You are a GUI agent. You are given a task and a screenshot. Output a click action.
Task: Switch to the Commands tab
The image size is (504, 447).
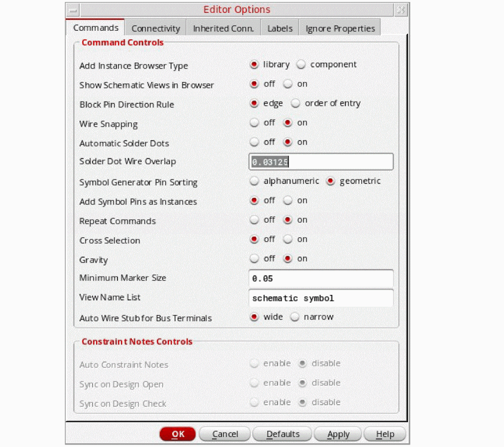point(96,28)
